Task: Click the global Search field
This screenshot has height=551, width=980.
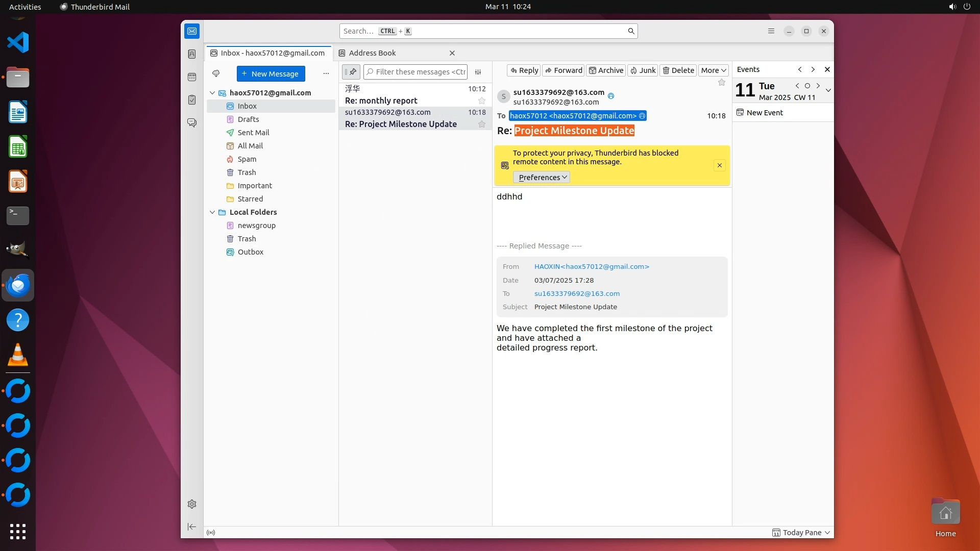Action: pos(485,31)
